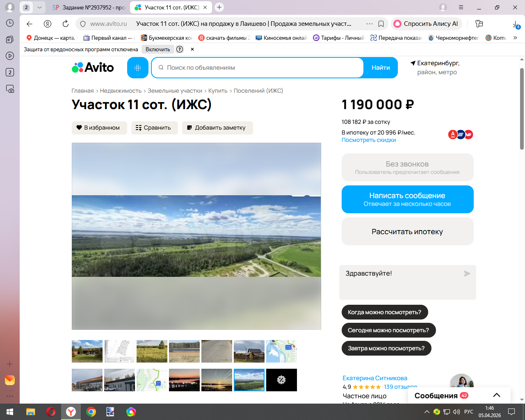Open seller 'Екатерина Ситникова' profile link
Viewport: 525px width, 420px height.
pyautogui.click(x=375, y=378)
